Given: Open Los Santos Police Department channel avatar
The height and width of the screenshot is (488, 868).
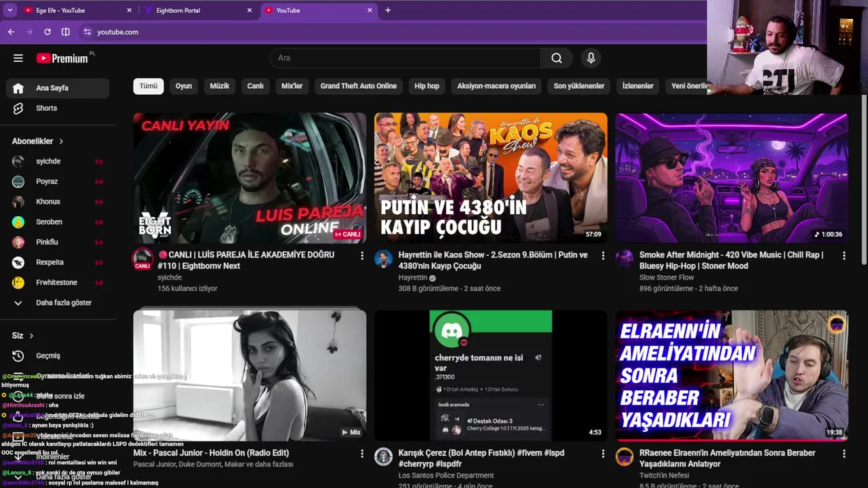Looking at the screenshot, I should click(x=383, y=456).
